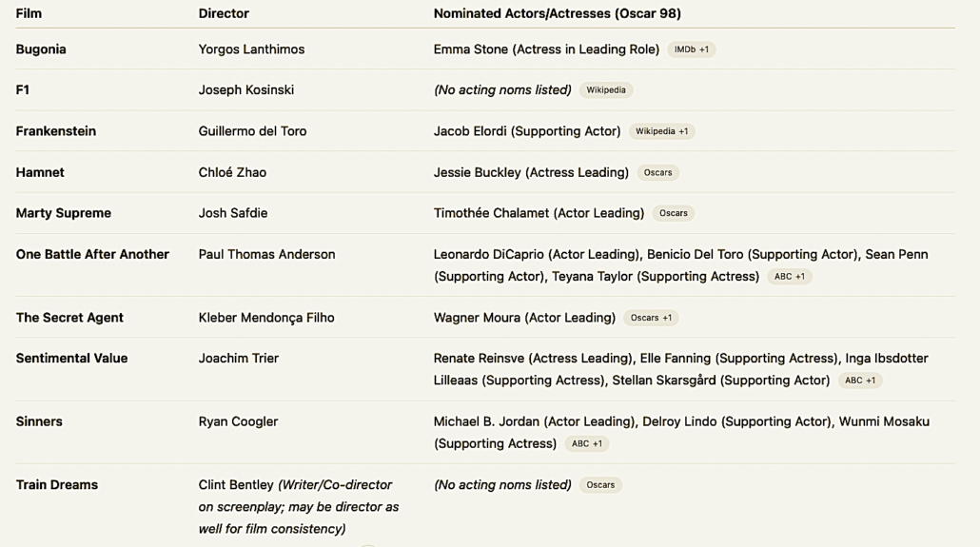Image resolution: width=980 pixels, height=547 pixels.
Task: Select the Sentimental Value film title cell
Action: (x=71, y=359)
